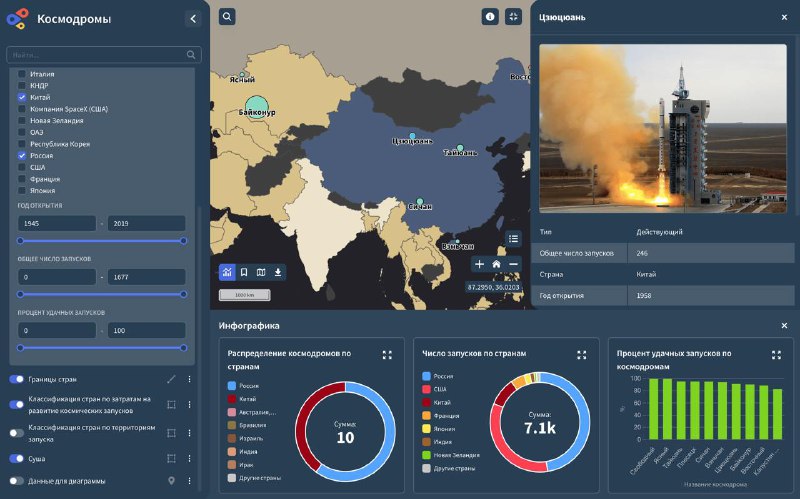Uncheck the Китай checkbox

[x=22, y=97]
